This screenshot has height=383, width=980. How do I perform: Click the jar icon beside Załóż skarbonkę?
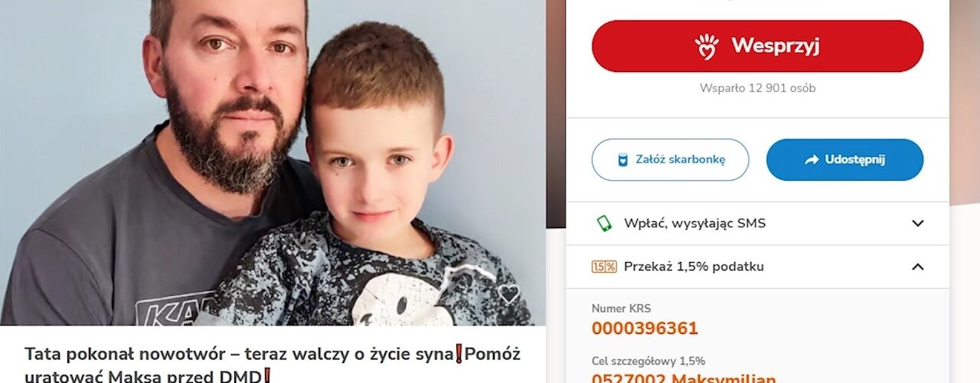623,160
